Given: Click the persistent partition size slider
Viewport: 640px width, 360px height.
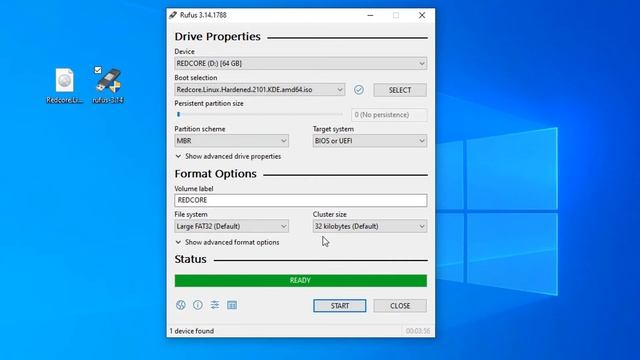Looking at the screenshot, I should tap(260, 115).
